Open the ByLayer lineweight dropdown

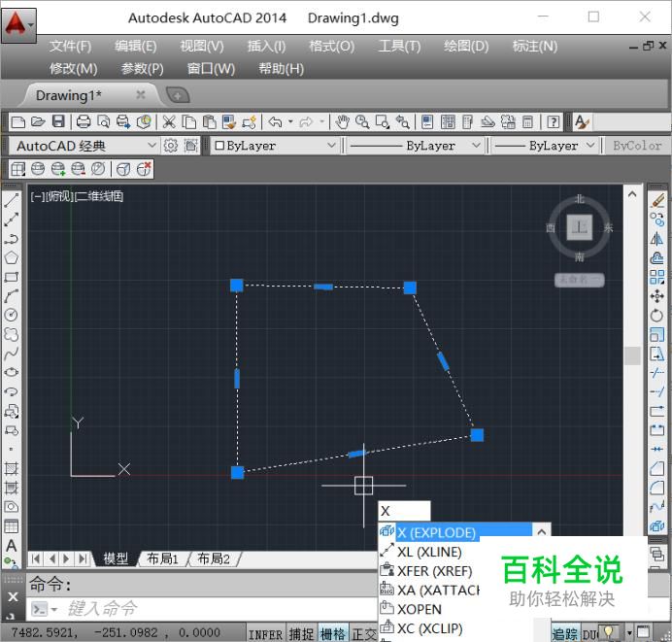[x=545, y=146]
